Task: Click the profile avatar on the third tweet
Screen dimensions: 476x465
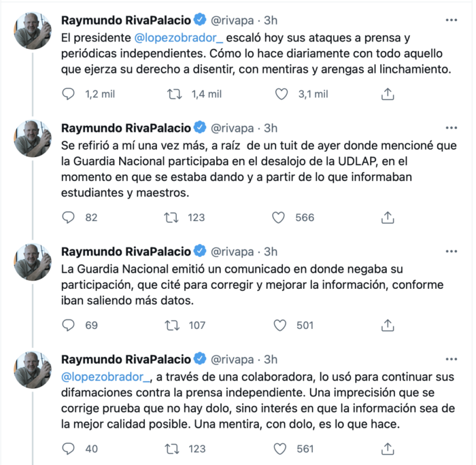Action: pyautogui.click(x=33, y=261)
